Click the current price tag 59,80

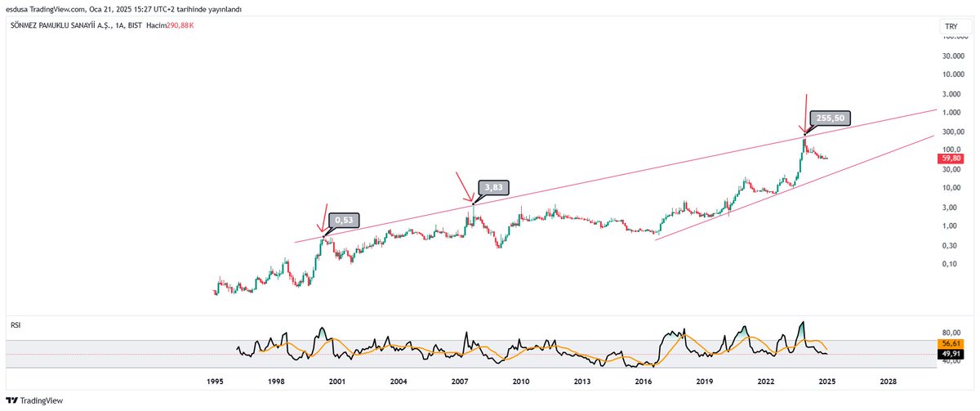[x=951, y=159]
